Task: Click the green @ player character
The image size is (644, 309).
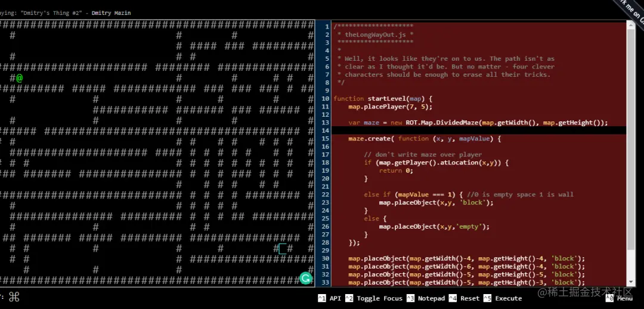Action: pos(19,78)
